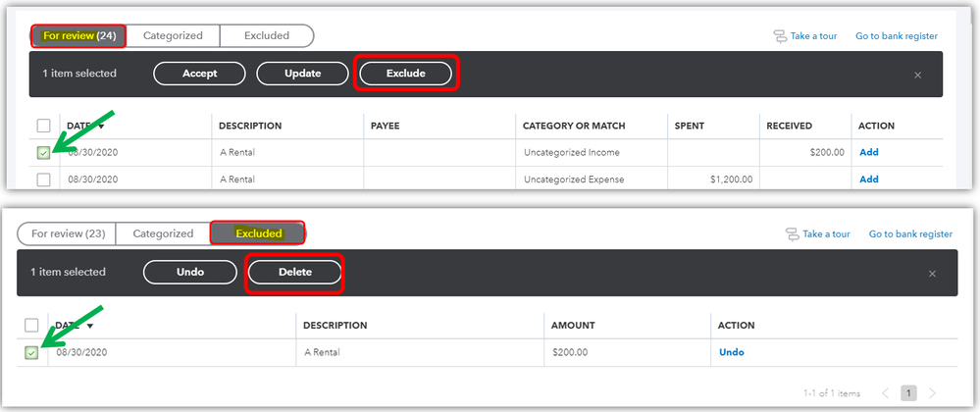Switch to the Categorized tab in top panel
The width and height of the screenshot is (980, 412).
[x=173, y=36]
